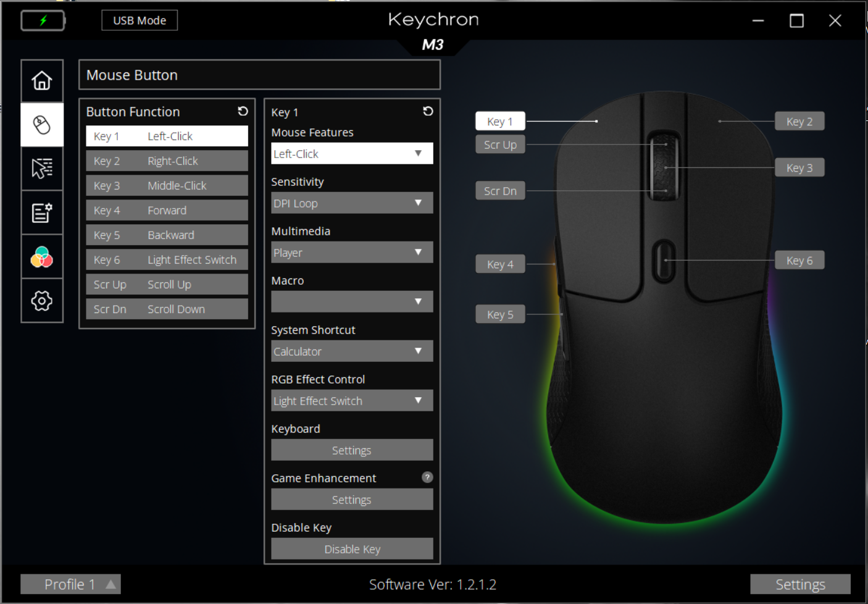
Task: Click Key 6 label on mouse diagram
Action: (799, 261)
